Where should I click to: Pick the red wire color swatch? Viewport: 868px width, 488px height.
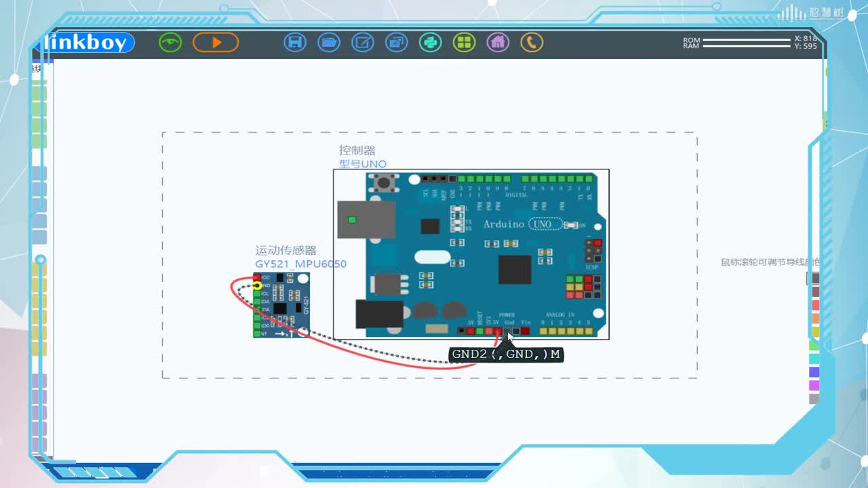coord(814,305)
